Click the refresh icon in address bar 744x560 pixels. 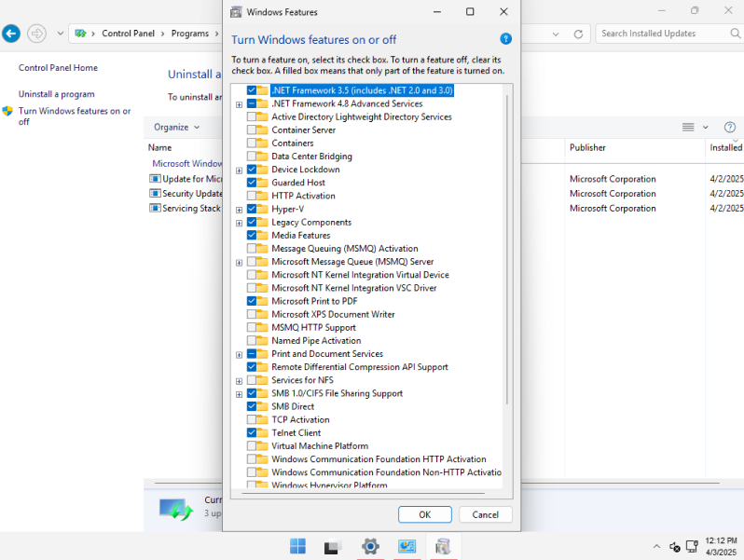point(578,34)
